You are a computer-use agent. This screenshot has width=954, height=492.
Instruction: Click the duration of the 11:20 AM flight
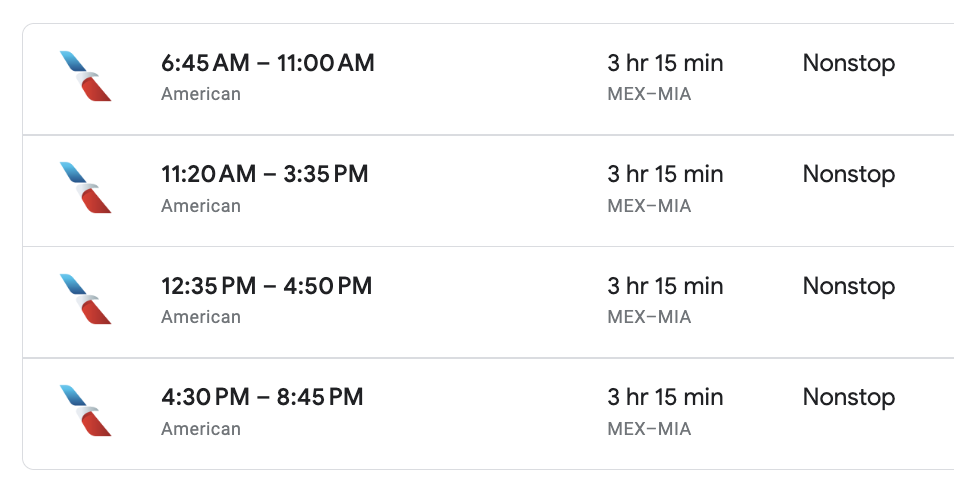point(665,174)
